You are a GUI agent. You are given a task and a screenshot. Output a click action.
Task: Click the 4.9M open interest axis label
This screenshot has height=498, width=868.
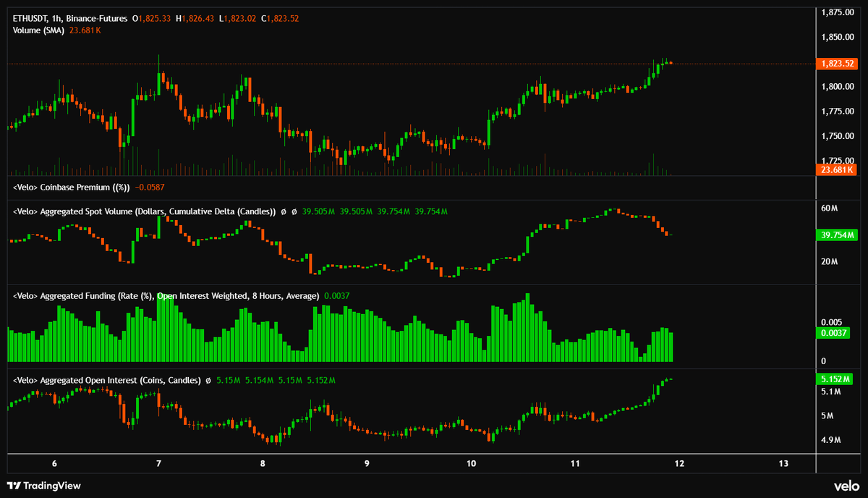click(831, 440)
